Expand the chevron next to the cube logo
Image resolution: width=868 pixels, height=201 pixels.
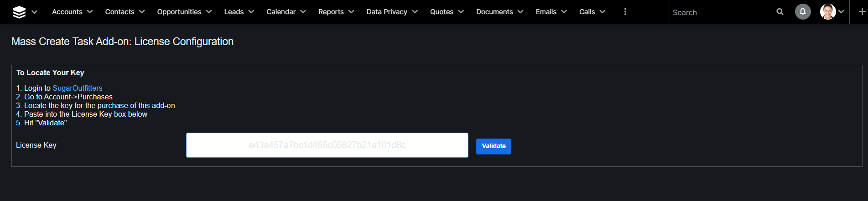34,12
